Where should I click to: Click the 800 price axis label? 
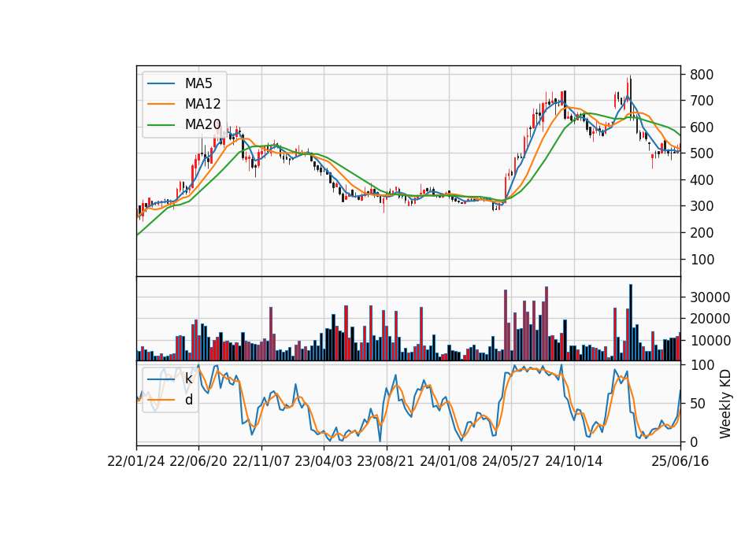702,75
